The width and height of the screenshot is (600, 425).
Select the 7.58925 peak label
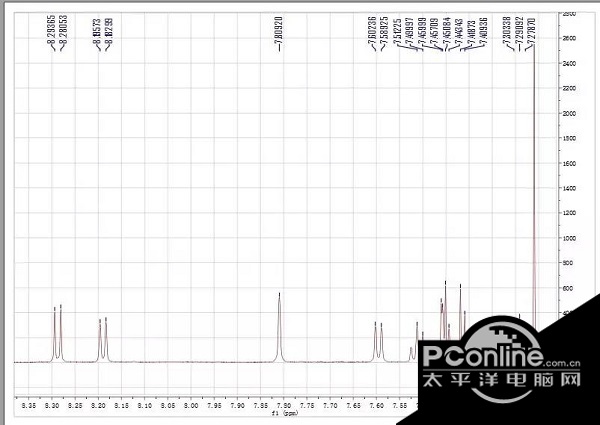click(x=383, y=30)
